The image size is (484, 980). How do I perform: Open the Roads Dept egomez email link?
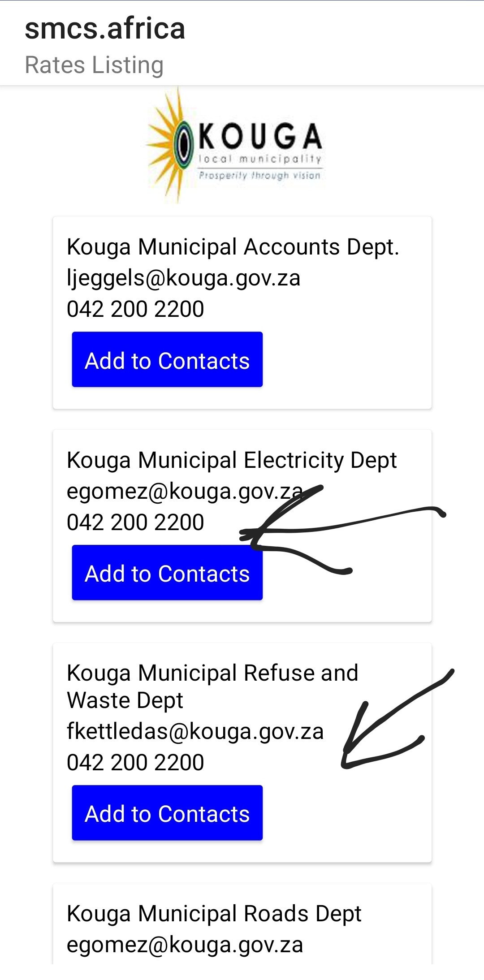(x=185, y=945)
